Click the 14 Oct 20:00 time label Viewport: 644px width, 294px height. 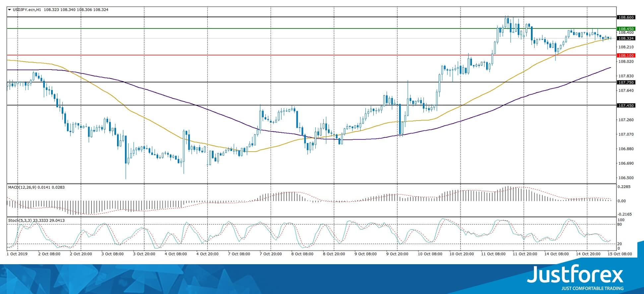588,254
